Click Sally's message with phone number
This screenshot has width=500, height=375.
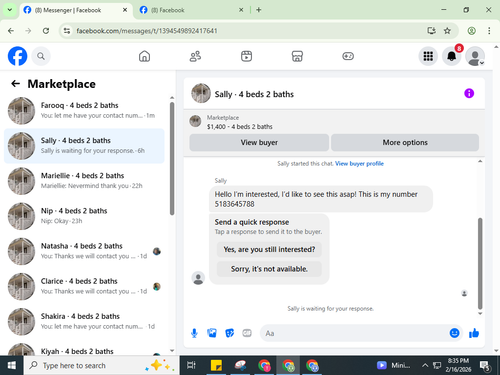tap(321, 199)
